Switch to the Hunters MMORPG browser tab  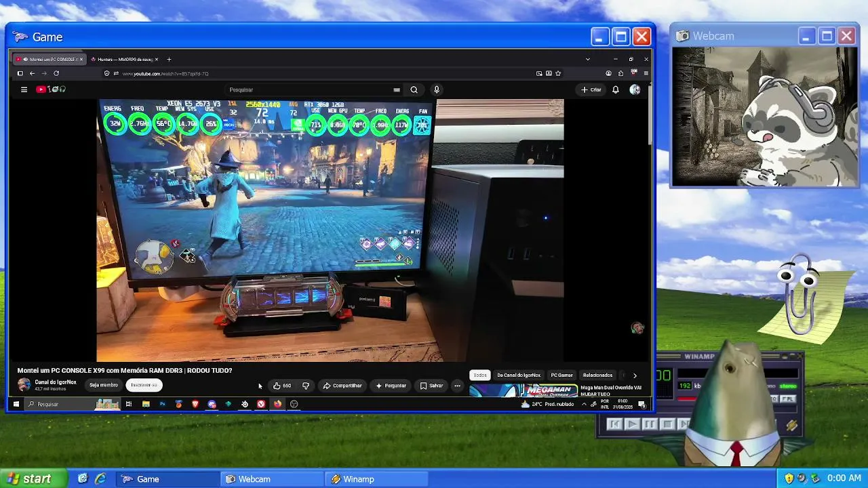[x=125, y=60]
